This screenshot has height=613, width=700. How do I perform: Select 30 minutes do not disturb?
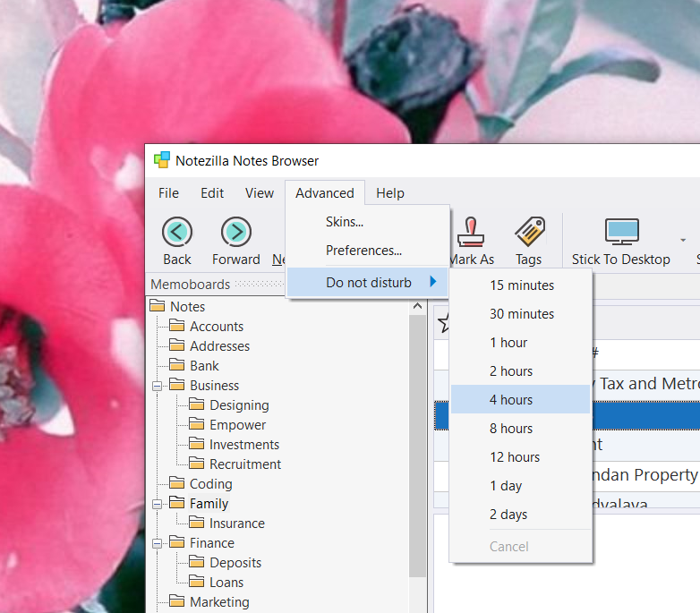click(x=521, y=313)
